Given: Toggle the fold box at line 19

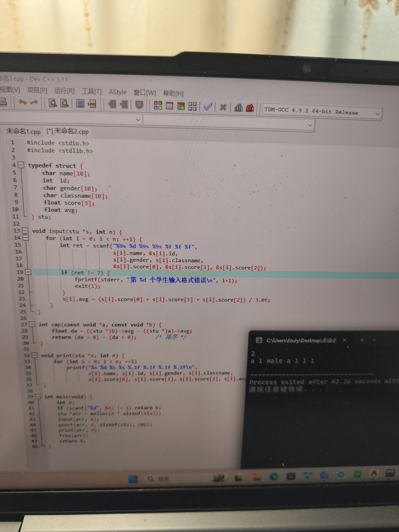Looking at the screenshot, I should tap(28, 272).
